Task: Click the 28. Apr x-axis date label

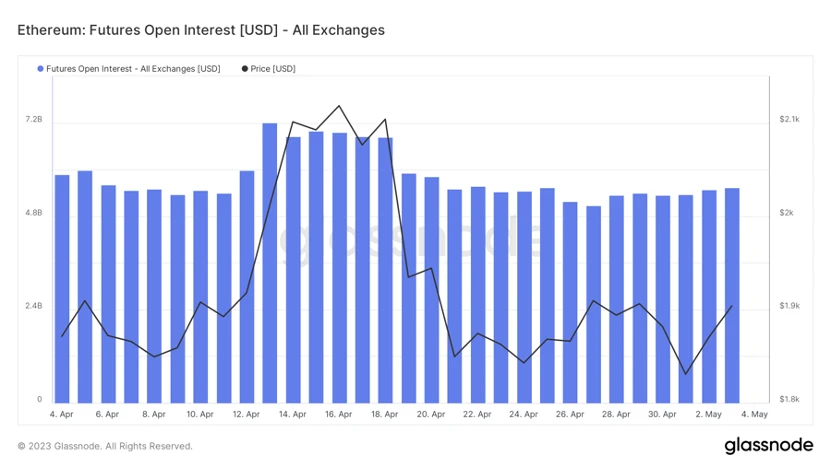Action: coord(617,414)
